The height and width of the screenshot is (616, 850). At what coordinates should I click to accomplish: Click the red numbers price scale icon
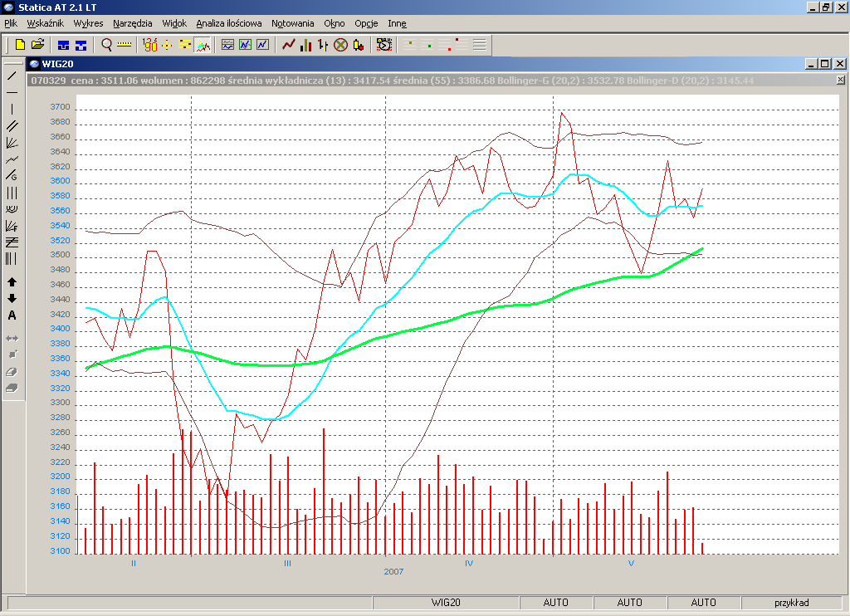click(x=149, y=45)
